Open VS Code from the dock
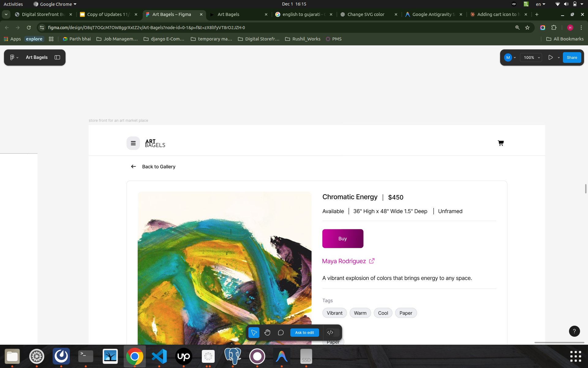588x368 pixels. click(x=159, y=356)
